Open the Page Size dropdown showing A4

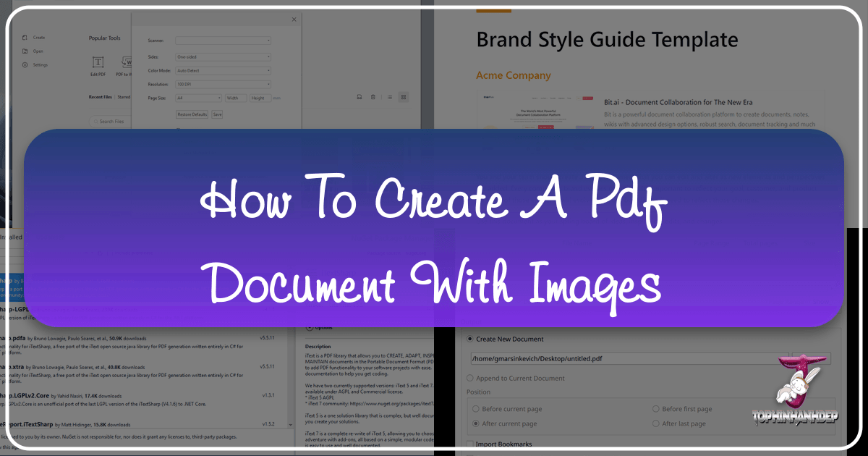(198, 98)
